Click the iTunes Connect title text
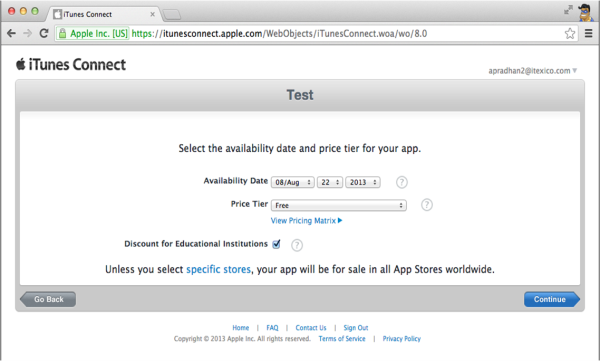Viewport: 600px width, 361px height. coord(77,64)
